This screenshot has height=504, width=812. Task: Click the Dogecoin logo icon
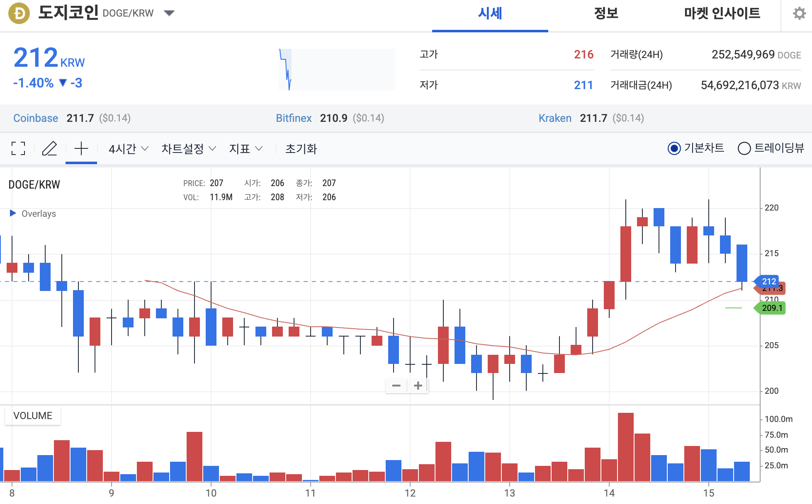tap(18, 13)
